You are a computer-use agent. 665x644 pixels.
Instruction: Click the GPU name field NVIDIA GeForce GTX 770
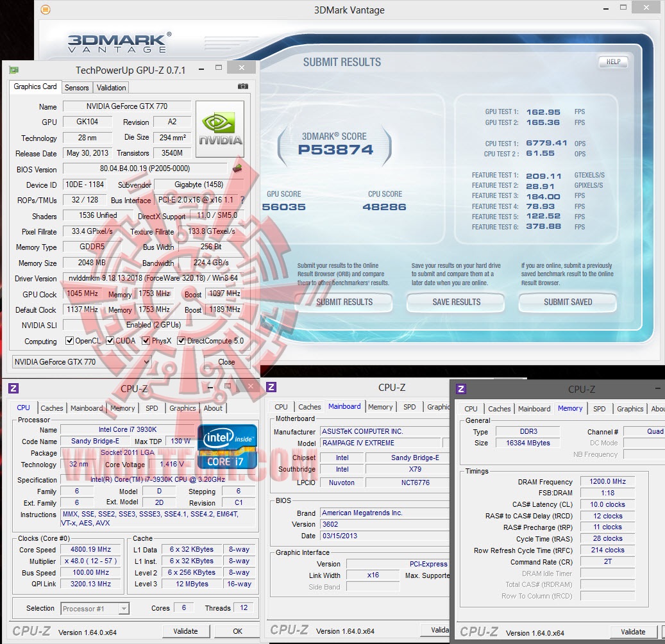click(x=127, y=106)
